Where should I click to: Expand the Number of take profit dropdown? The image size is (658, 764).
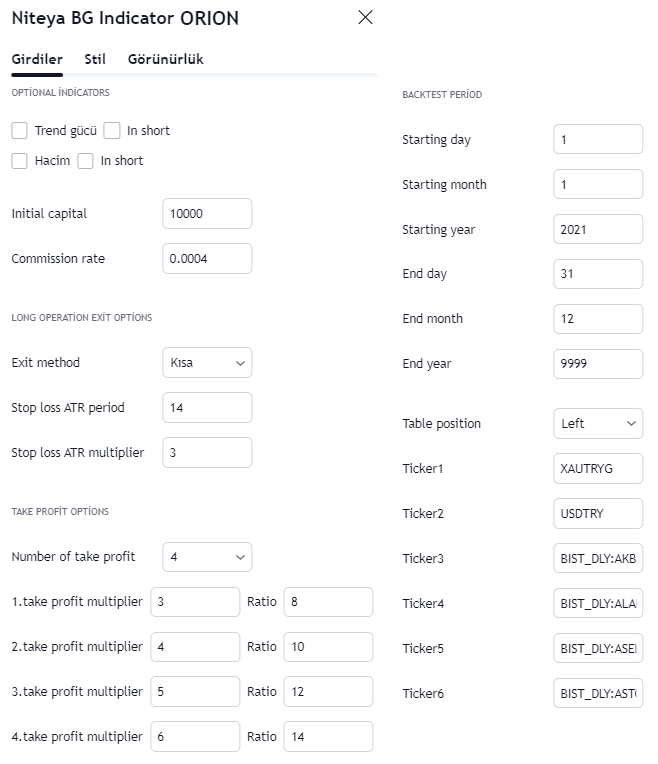click(207, 556)
